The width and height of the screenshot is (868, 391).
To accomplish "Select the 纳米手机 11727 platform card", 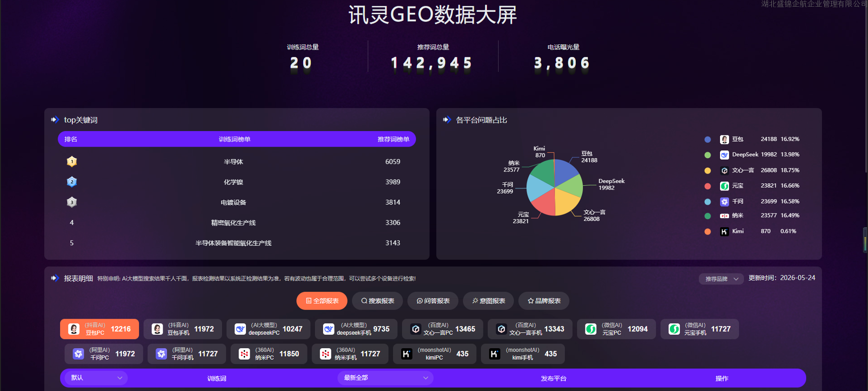I will click(350, 354).
